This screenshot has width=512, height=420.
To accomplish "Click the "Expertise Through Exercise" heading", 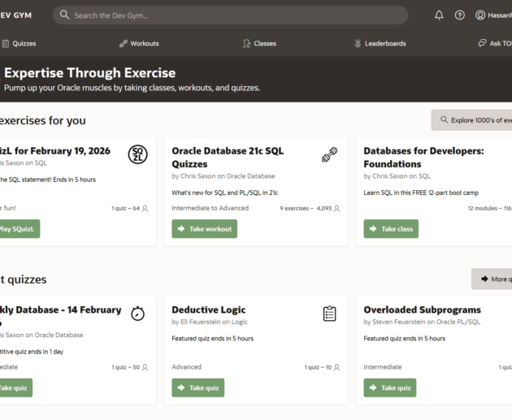I will (x=89, y=73).
